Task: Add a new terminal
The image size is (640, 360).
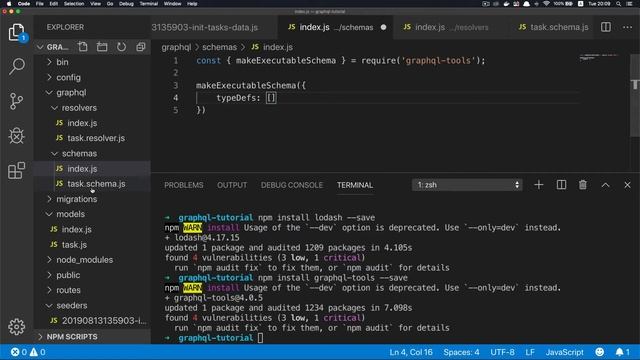Action: [539, 185]
